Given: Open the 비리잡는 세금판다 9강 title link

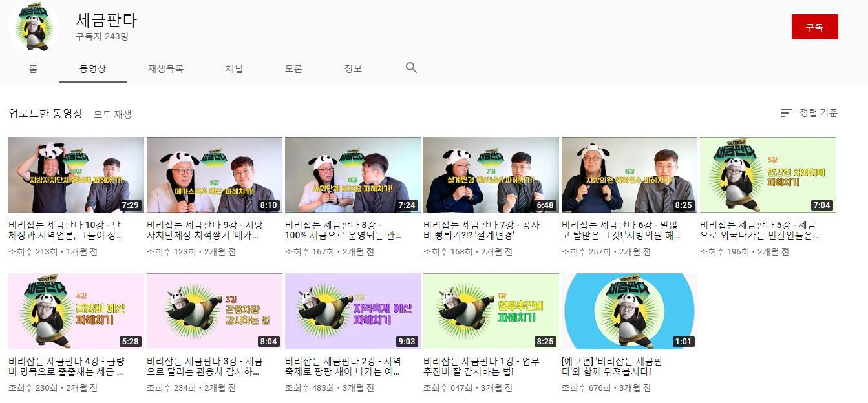Looking at the screenshot, I should coord(205,231).
